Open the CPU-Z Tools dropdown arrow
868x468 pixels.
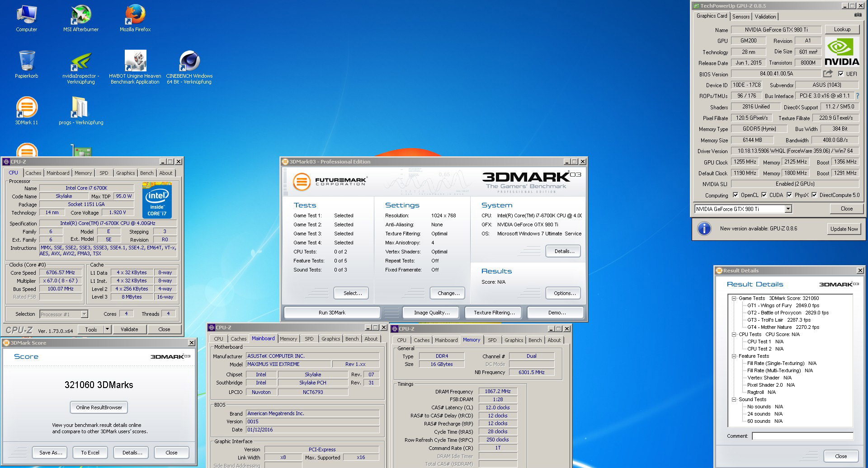tap(108, 329)
